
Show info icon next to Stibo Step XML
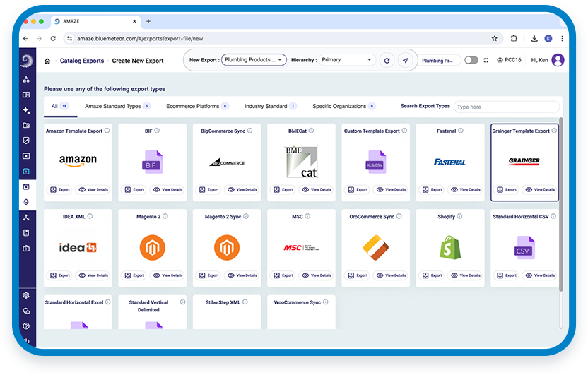[x=245, y=302]
